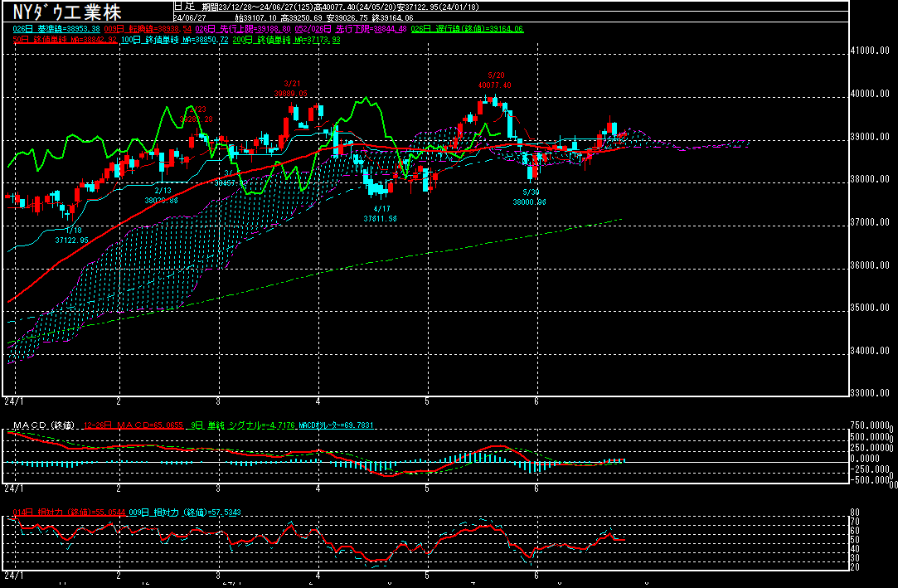The width and height of the screenshot is (898, 588).
Task: Click legend '026日 先行上限=39188.80'
Action: point(243,29)
